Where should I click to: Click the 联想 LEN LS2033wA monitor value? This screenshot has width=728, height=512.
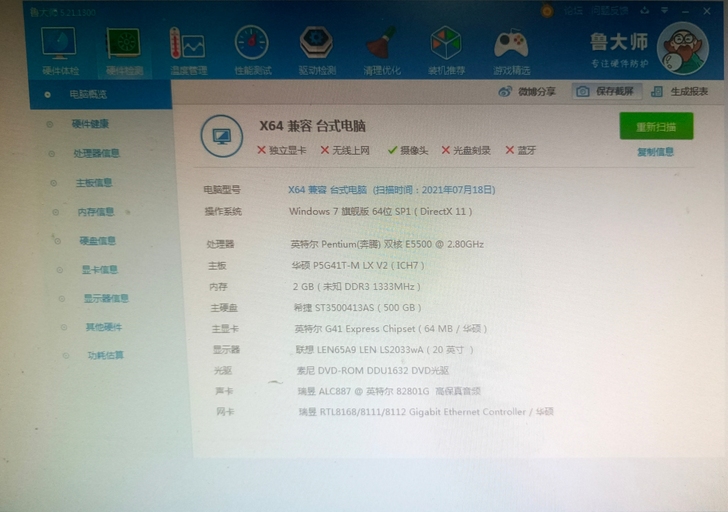point(384,350)
